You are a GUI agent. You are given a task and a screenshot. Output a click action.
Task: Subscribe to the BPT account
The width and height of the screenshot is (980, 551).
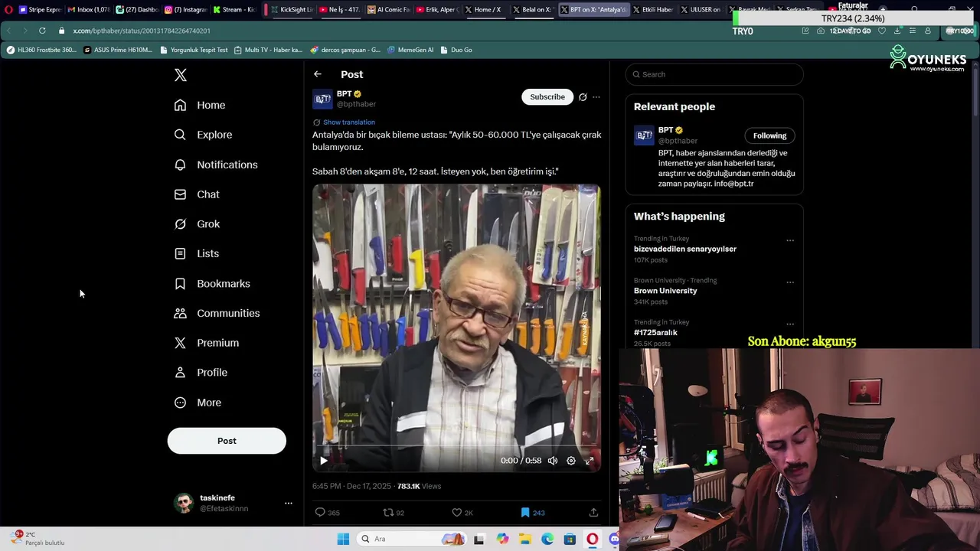[547, 96]
